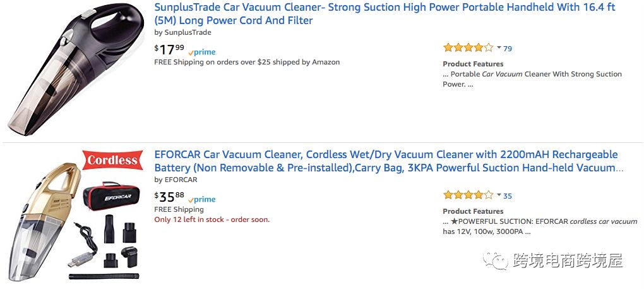Click the WeChat logo in the watermark
This screenshot has width=644, height=289.
point(496,261)
